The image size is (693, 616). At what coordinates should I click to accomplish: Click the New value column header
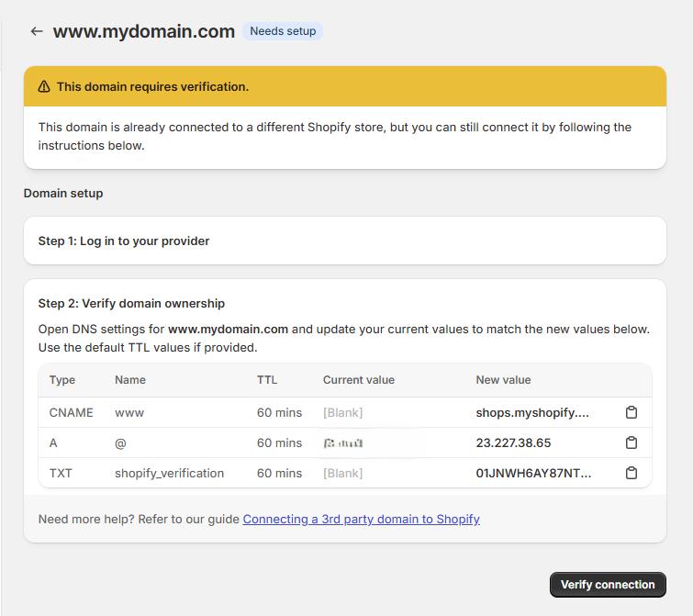pyautogui.click(x=503, y=379)
